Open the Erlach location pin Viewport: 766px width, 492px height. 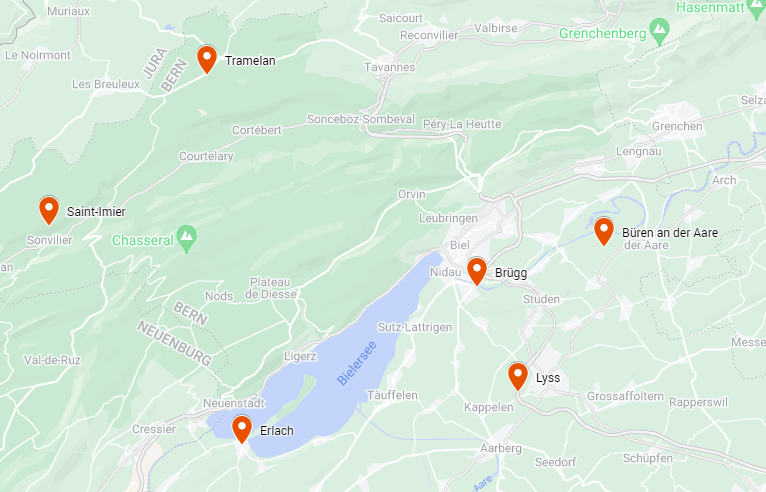242,429
